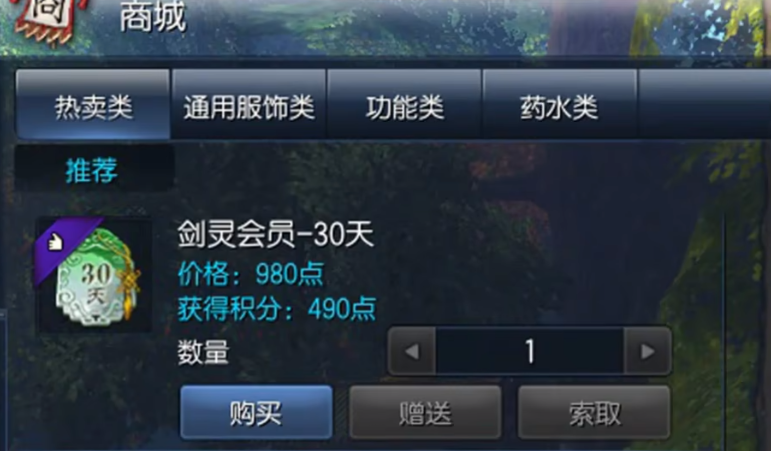Show the 药水类 tab
Screen dimensions: 771x451
[560, 104]
